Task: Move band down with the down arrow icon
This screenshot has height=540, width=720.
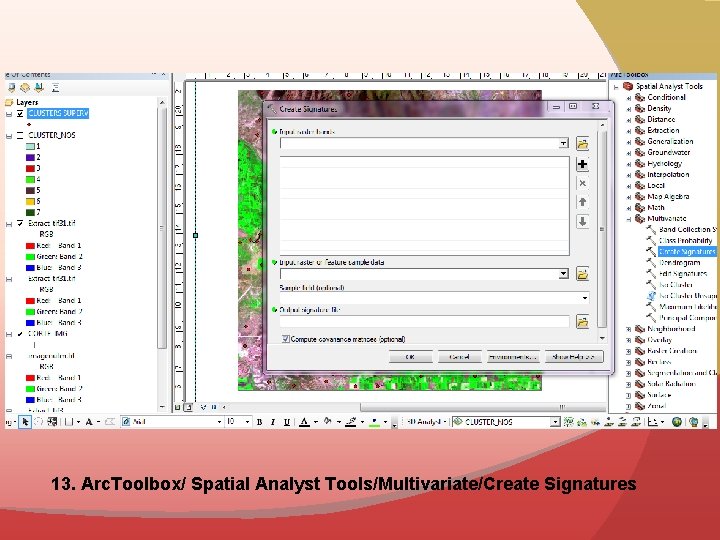Action: (582, 221)
